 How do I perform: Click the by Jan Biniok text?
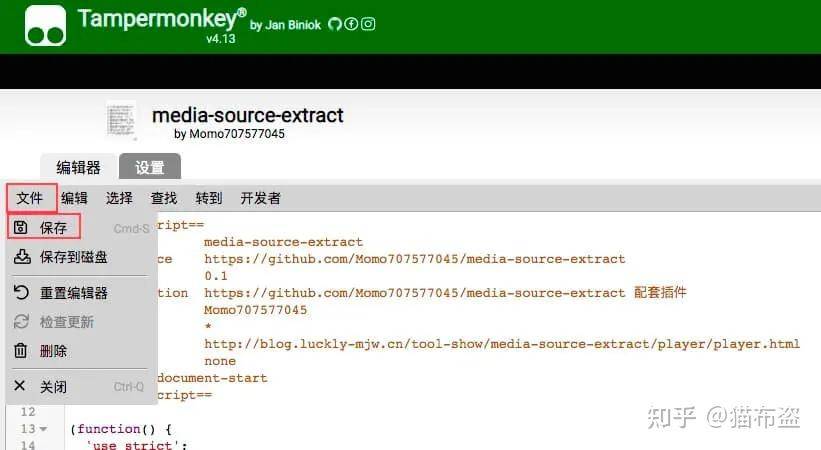click(x=285, y=25)
